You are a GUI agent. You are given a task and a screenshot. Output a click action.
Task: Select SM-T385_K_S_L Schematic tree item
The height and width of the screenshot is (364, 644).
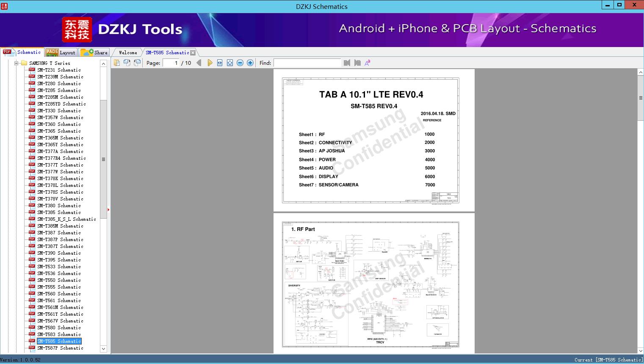click(66, 219)
